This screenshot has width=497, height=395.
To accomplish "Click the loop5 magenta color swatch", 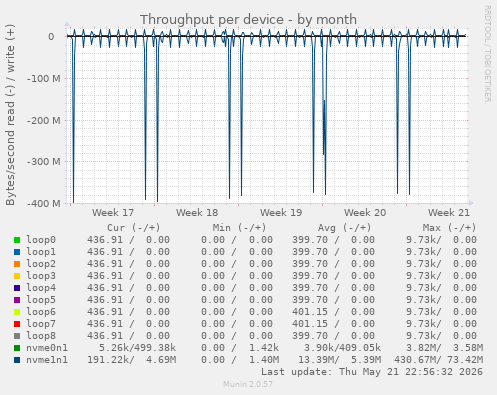I will (17, 300).
